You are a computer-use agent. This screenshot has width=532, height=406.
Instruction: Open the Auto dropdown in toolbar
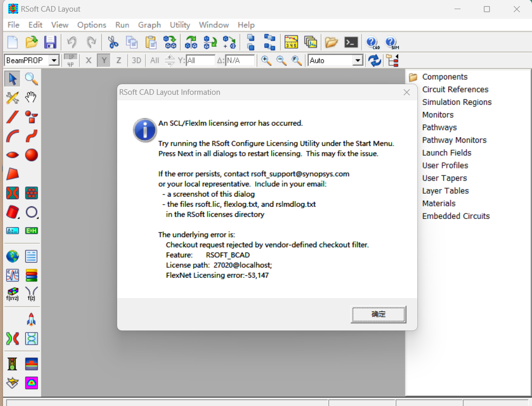(357, 61)
